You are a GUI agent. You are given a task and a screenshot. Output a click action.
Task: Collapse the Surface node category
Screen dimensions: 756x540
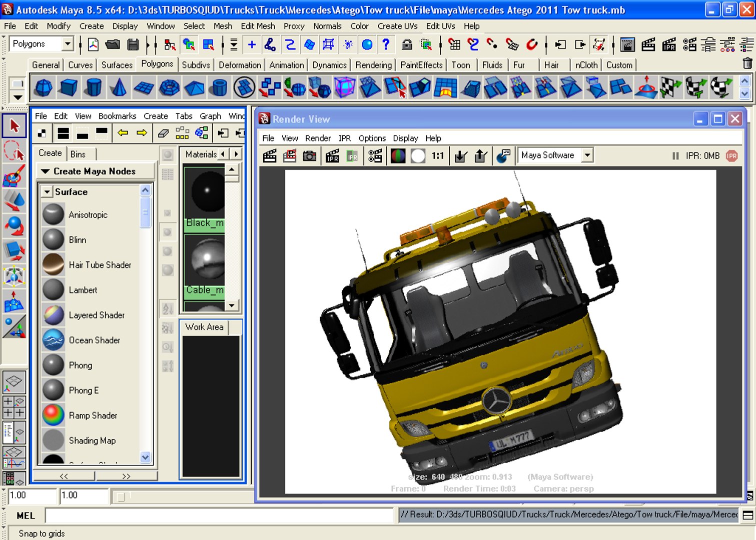pyautogui.click(x=47, y=192)
